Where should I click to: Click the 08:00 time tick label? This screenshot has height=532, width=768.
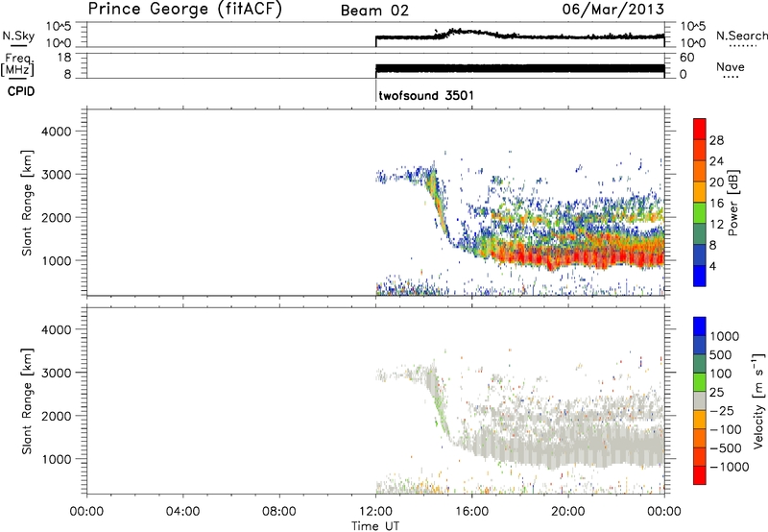click(278, 512)
